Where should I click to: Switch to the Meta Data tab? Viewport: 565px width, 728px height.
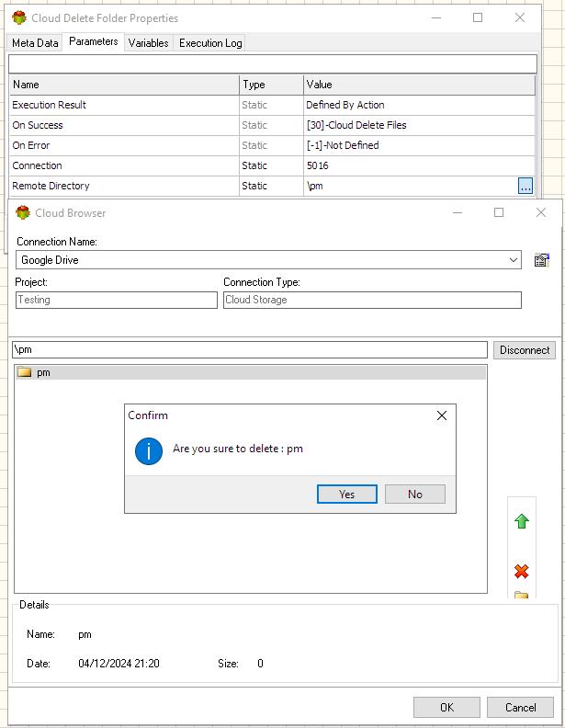[35, 42]
